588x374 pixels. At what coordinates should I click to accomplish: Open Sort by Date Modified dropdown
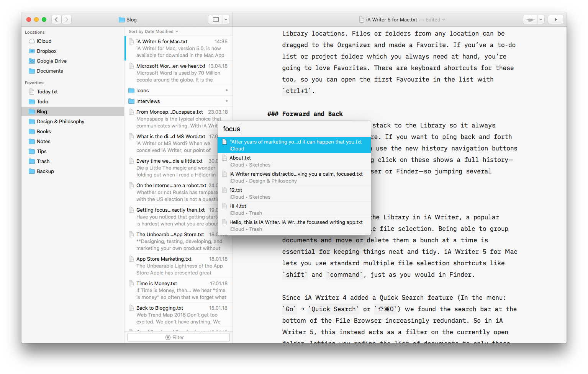pyautogui.click(x=153, y=31)
